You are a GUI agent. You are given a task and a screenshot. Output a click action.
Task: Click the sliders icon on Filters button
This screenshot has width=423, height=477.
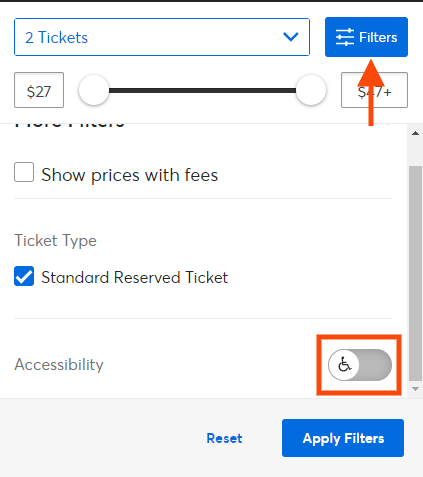click(x=345, y=37)
